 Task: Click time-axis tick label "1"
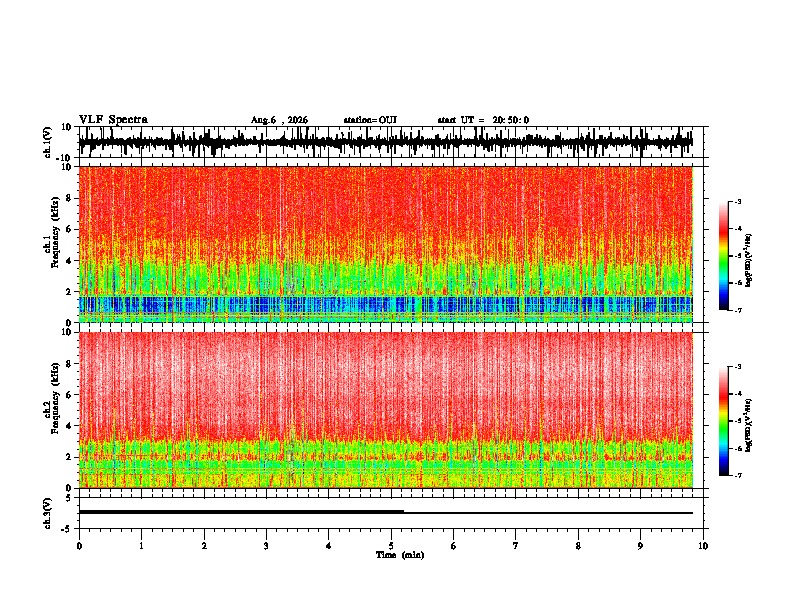(x=141, y=546)
